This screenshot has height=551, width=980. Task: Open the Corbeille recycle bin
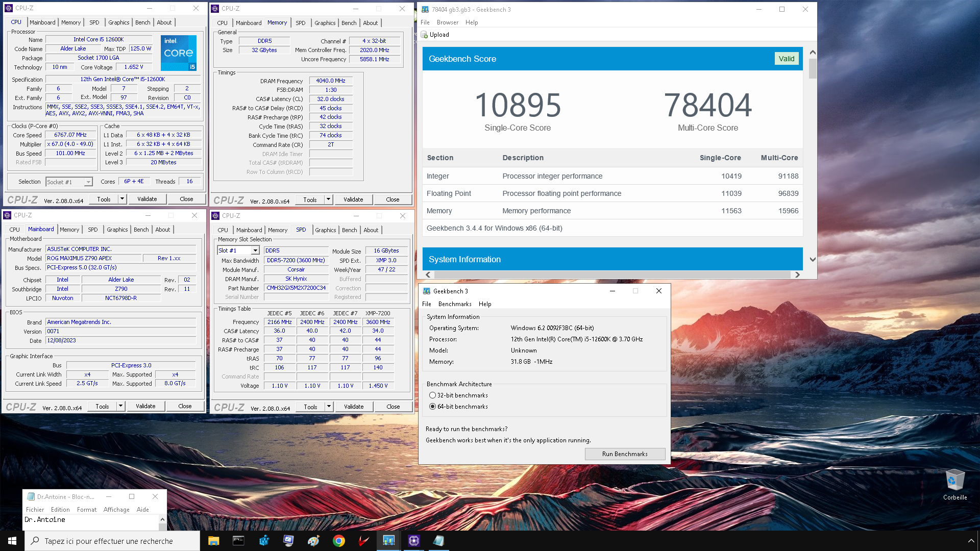click(954, 484)
